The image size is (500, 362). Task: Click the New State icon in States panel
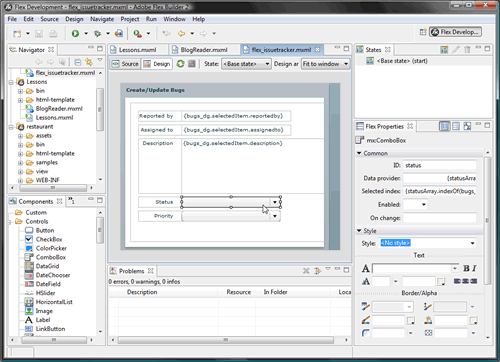(444, 50)
